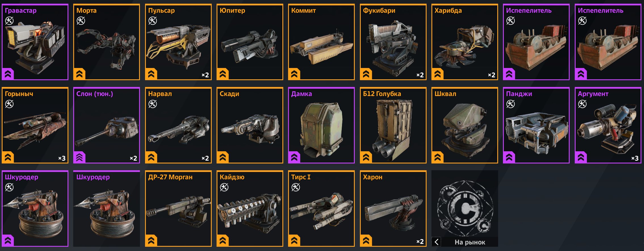
Task: Pick the Б12 Голубка item card
Action: [393, 125]
